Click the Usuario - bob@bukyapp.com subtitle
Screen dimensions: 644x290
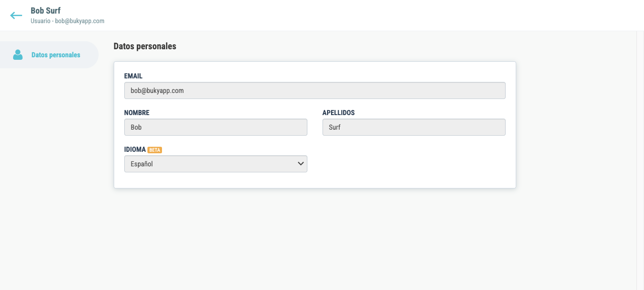(67, 21)
